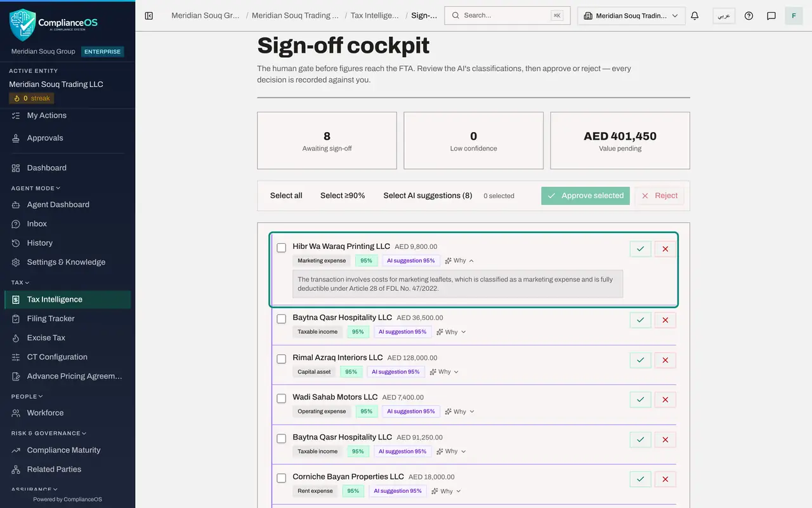
Task: Approve the Wadi Sahab Motors row
Action: click(x=641, y=399)
